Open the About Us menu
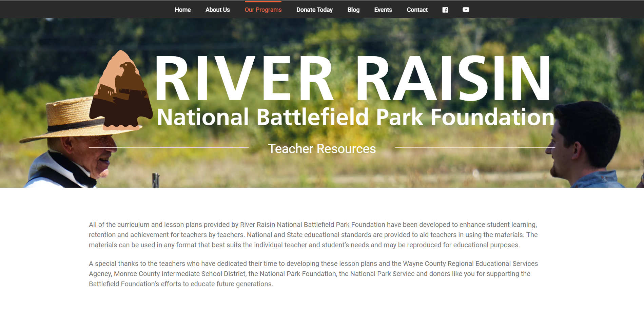 [217, 10]
